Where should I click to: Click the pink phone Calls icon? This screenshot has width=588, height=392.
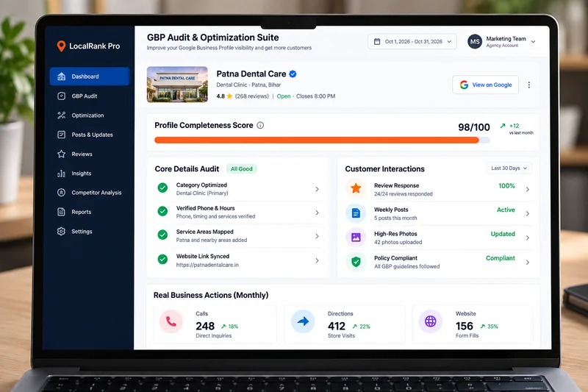pos(171,321)
